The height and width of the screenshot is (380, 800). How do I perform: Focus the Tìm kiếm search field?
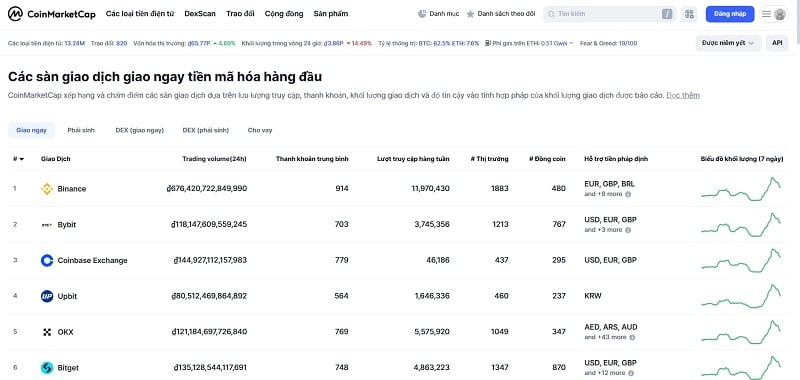pos(610,14)
